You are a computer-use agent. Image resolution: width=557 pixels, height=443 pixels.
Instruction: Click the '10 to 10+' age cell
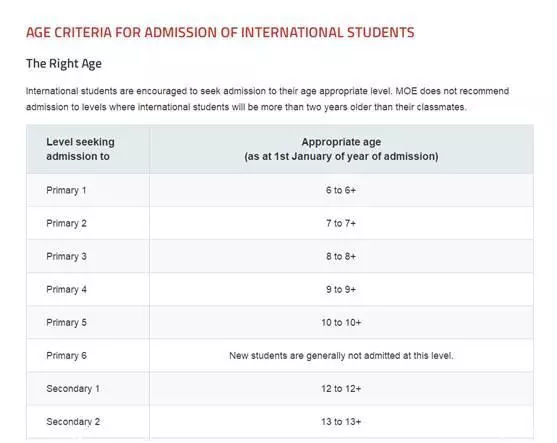(x=341, y=323)
